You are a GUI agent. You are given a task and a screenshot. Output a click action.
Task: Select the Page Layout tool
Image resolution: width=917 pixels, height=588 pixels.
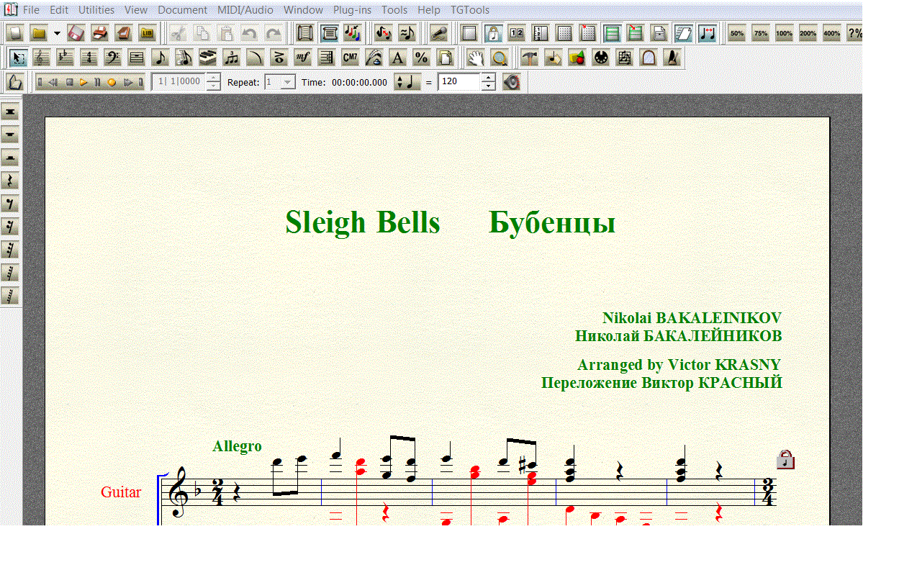[x=445, y=58]
